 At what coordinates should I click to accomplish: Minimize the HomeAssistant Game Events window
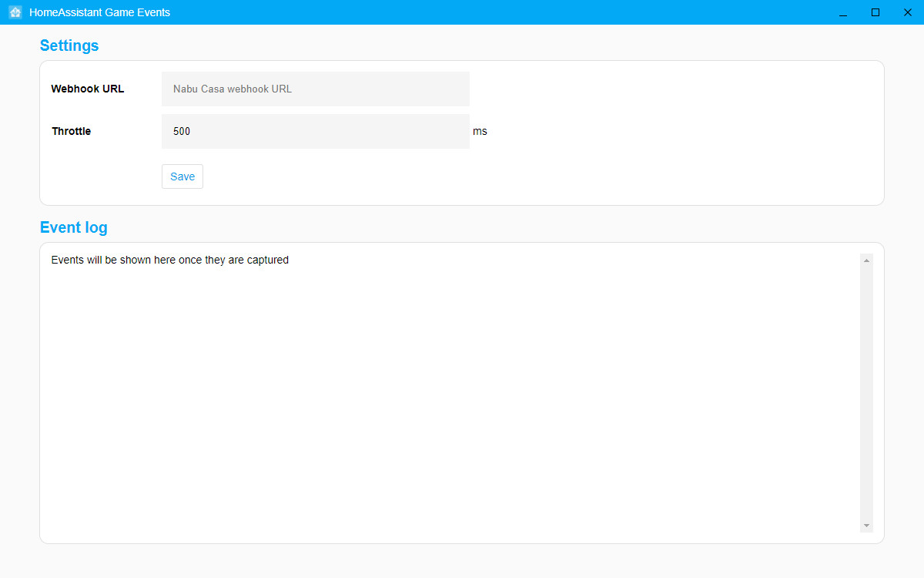[843, 12]
